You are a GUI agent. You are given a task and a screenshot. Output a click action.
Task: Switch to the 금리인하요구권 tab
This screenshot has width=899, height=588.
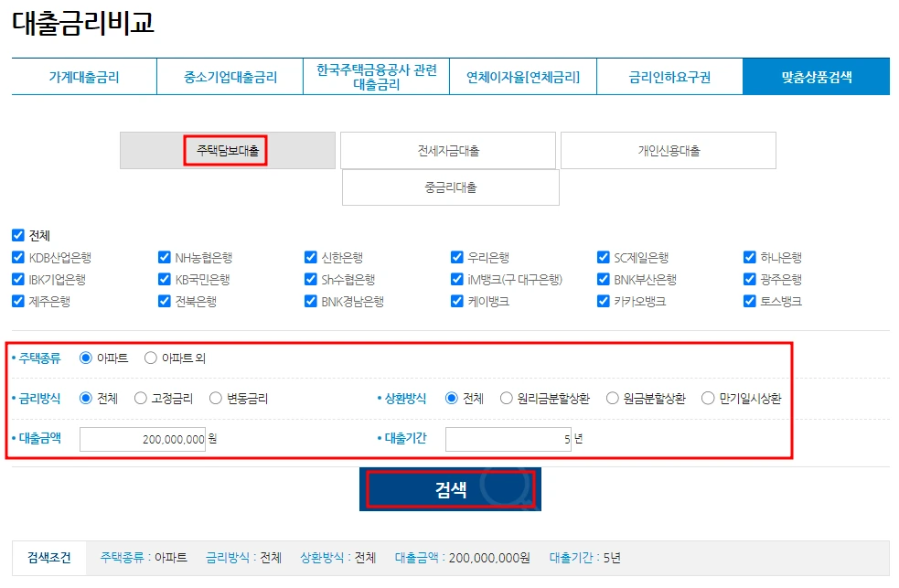[x=669, y=77]
